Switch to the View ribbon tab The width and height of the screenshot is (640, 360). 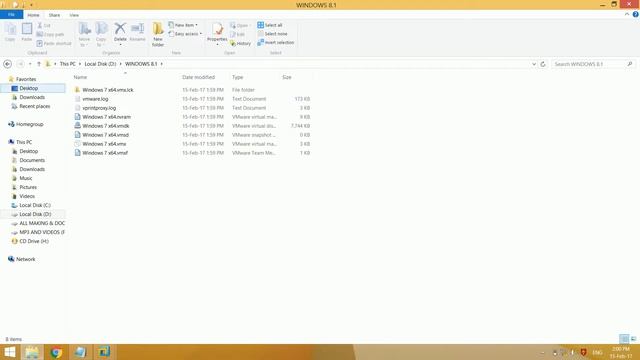pyautogui.click(x=74, y=15)
